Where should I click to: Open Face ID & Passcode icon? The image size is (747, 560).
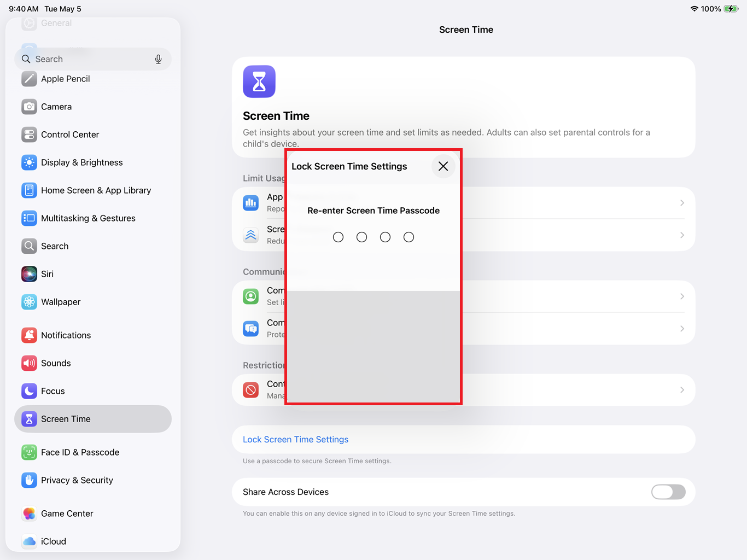(29, 452)
